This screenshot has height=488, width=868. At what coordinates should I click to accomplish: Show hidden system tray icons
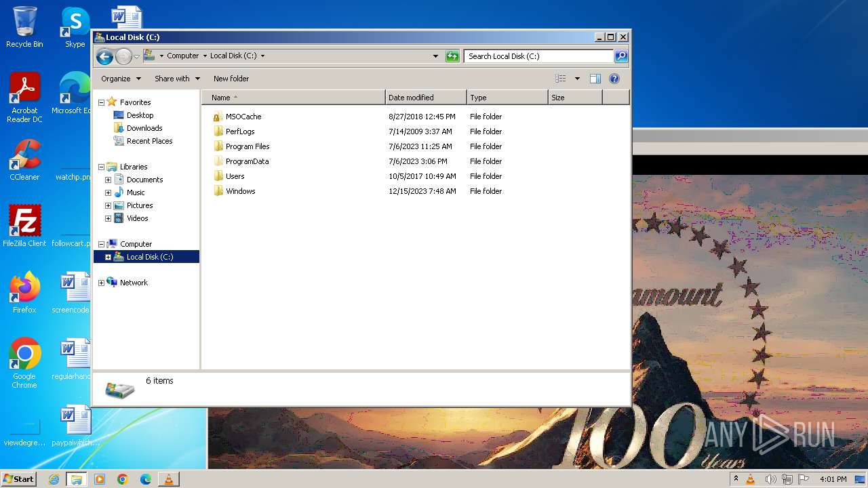click(x=736, y=479)
